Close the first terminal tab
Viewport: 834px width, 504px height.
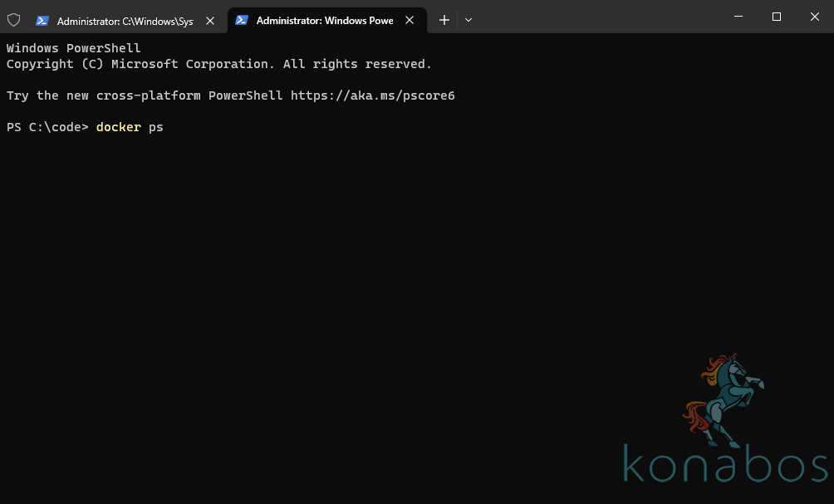tap(210, 20)
